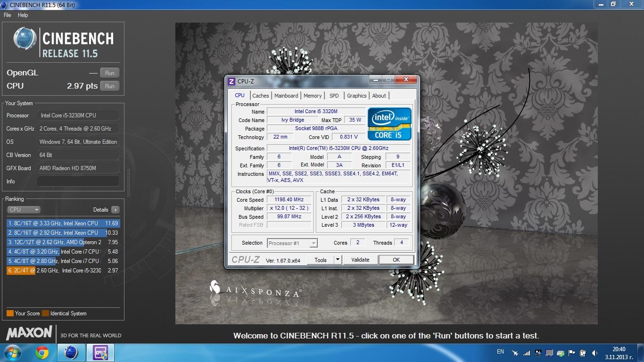Click the Identical System brown legend swatch
Viewport: 644px width, 362px height.
coord(45,313)
